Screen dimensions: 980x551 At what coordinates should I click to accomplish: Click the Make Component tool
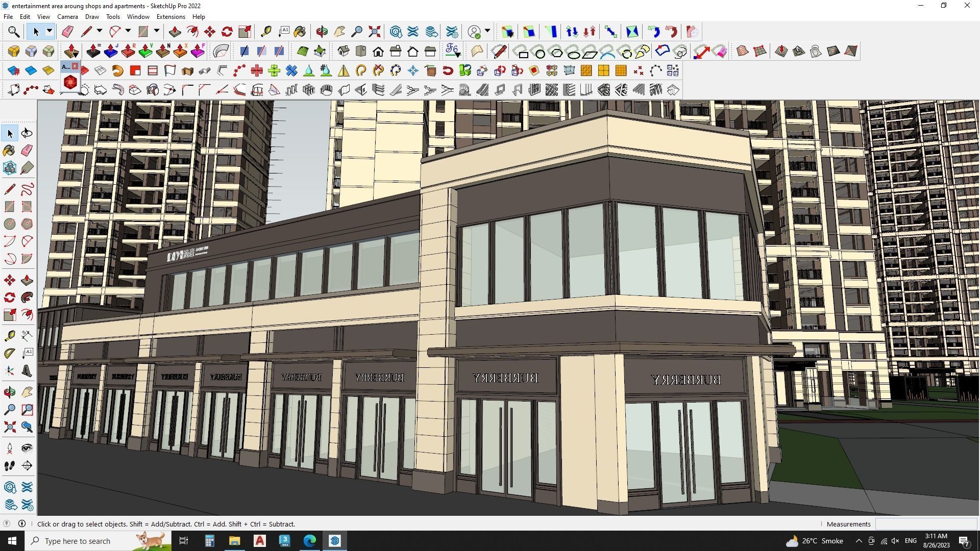pos(10,168)
